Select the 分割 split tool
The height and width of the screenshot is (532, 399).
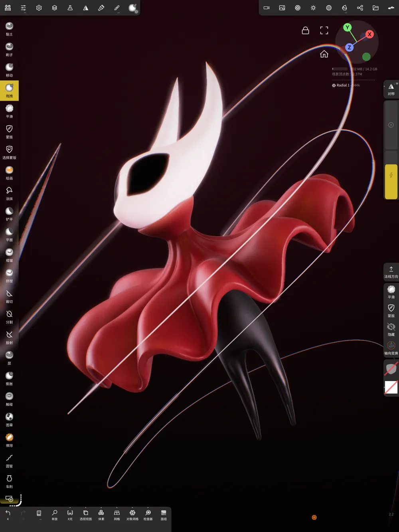9,316
